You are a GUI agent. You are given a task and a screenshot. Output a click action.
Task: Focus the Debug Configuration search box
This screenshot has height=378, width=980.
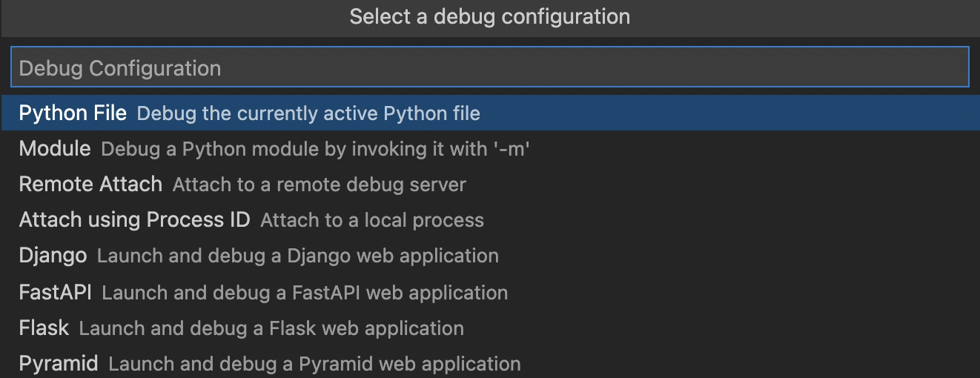[490, 67]
